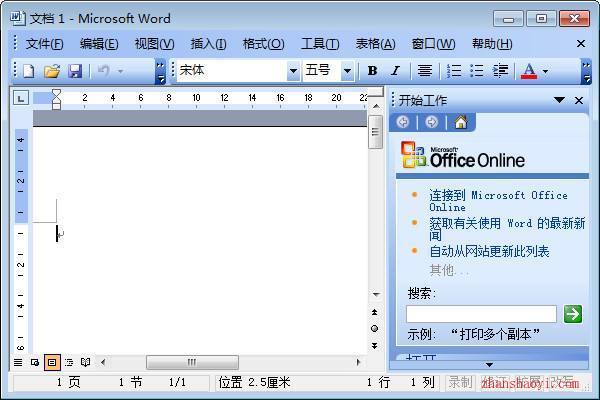Click the 其他... link
600x400 pixels.
[x=448, y=271]
